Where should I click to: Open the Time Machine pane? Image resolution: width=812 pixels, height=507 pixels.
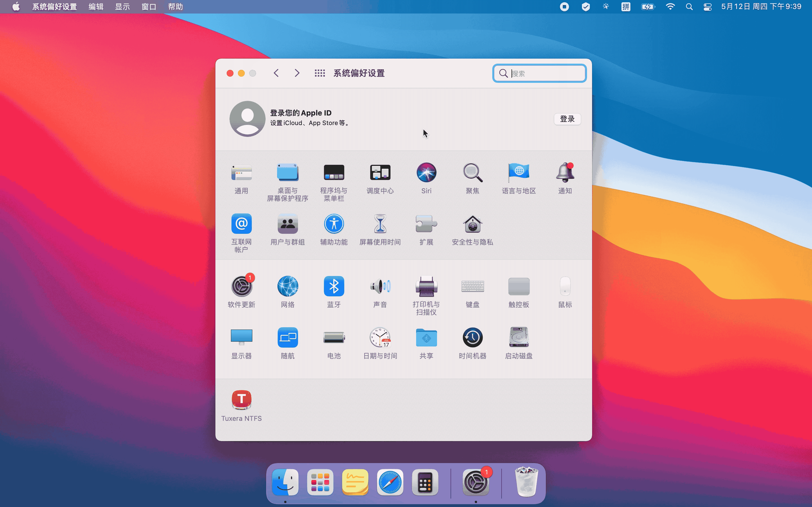point(472,338)
